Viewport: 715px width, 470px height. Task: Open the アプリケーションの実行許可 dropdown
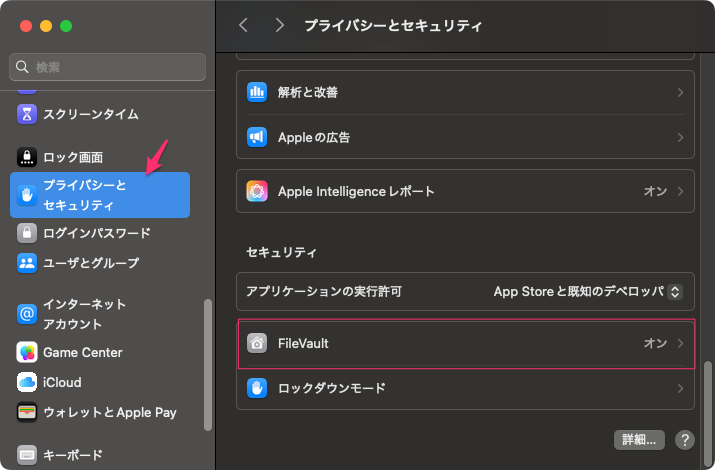coord(588,292)
